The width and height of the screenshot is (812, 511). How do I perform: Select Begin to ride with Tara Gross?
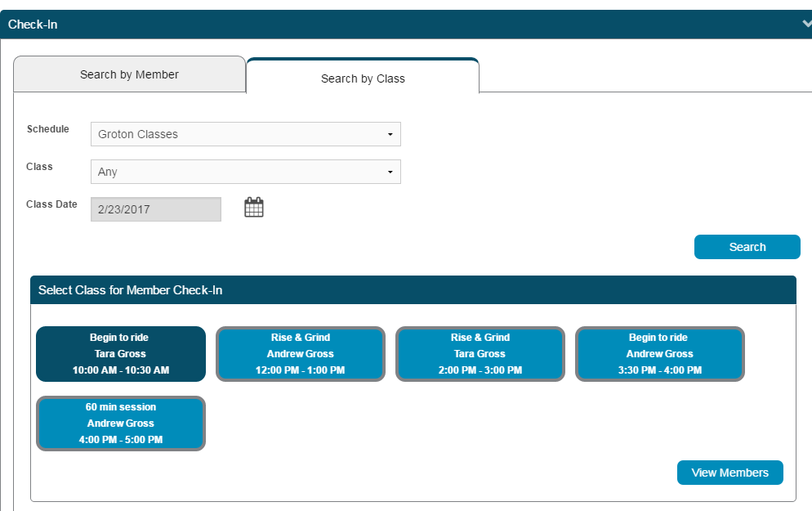[121, 354]
